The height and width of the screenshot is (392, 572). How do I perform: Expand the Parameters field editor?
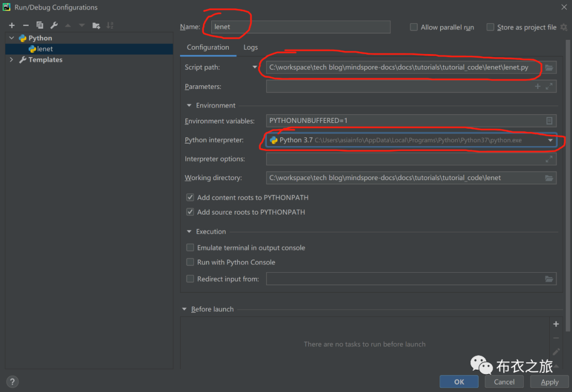click(x=549, y=86)
